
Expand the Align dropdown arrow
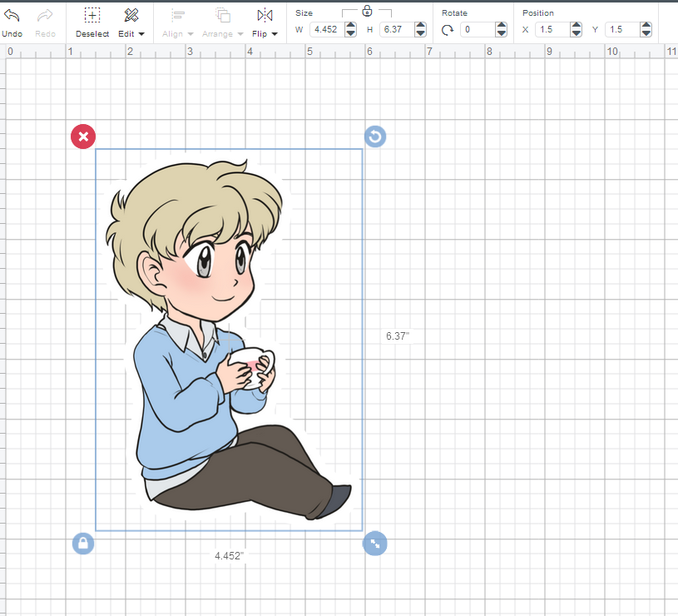(x=191, y=34)
